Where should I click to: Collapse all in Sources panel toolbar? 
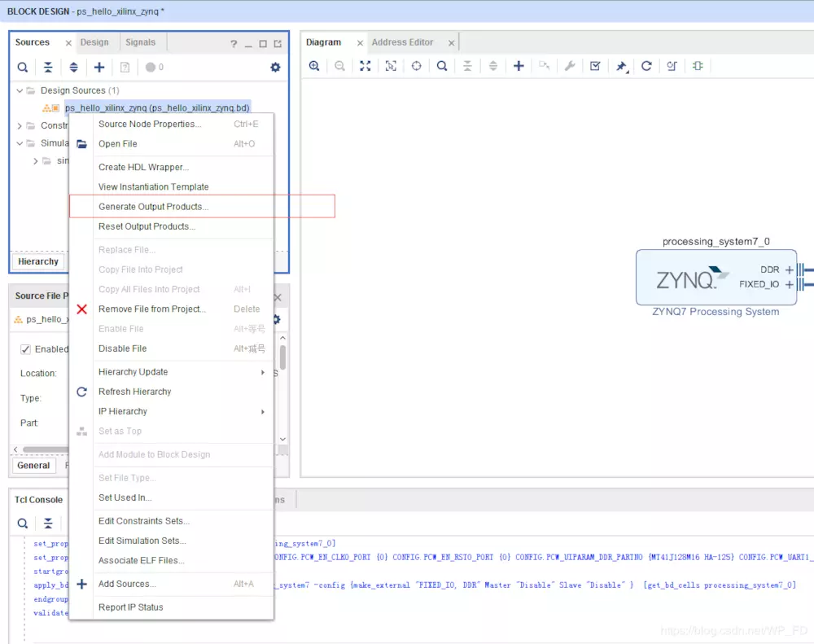click(48, 67)
